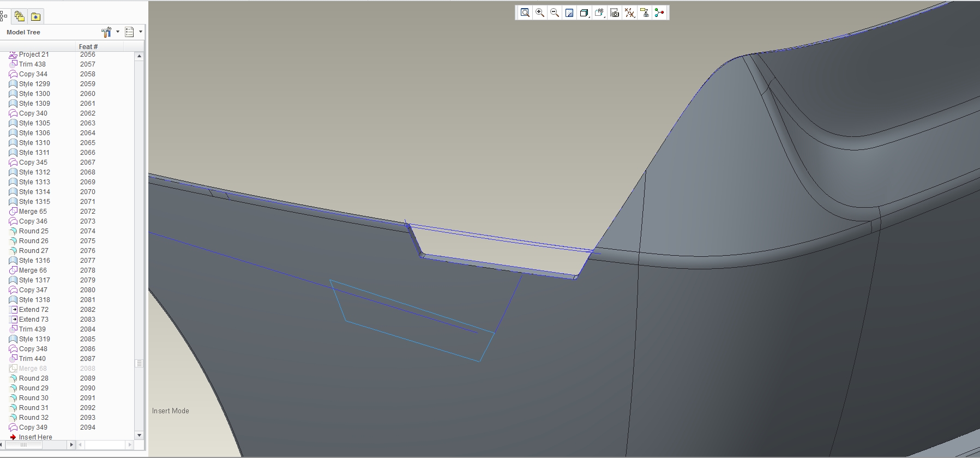Switch to the Model Tree navigator tab
The height and width of the screenshot is (458, 980).
coord(4,16)
